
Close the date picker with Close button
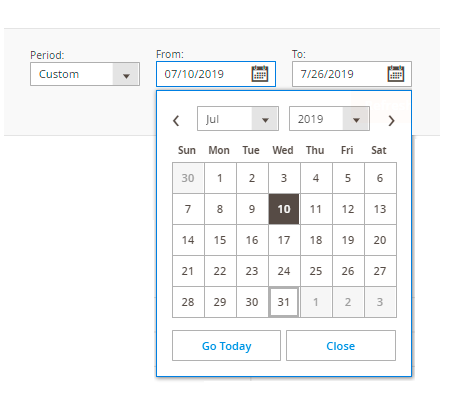click(341, 346)
